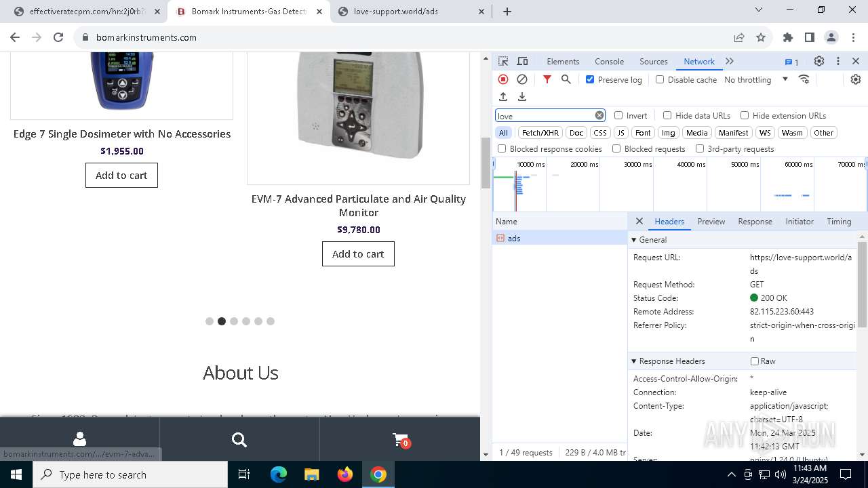
Task: Share this page icon in address bar
Action: pyautogui.click(x=739, y=37)
